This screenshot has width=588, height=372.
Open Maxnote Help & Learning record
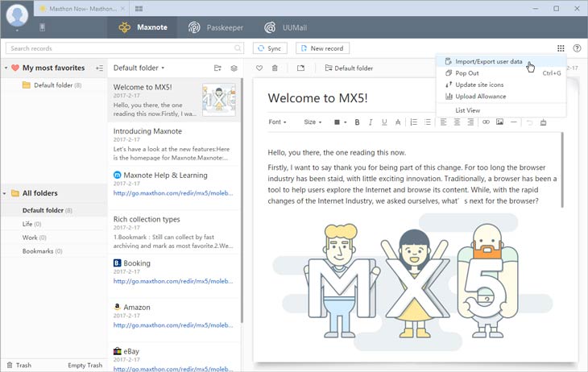click(174, 188)
